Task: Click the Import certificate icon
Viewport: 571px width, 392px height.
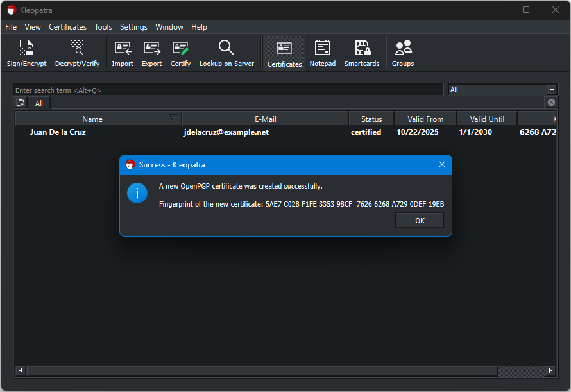Action: tap(122, 53)
